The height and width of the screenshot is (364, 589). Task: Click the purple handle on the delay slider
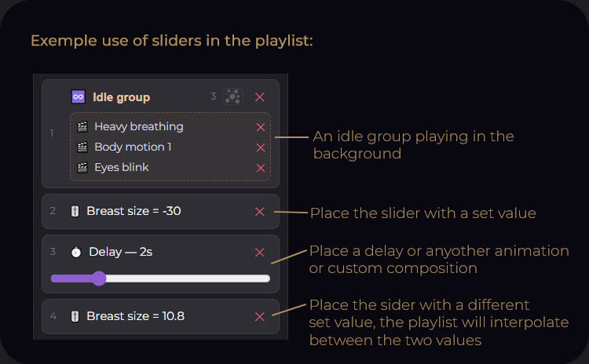coord(99,278)
